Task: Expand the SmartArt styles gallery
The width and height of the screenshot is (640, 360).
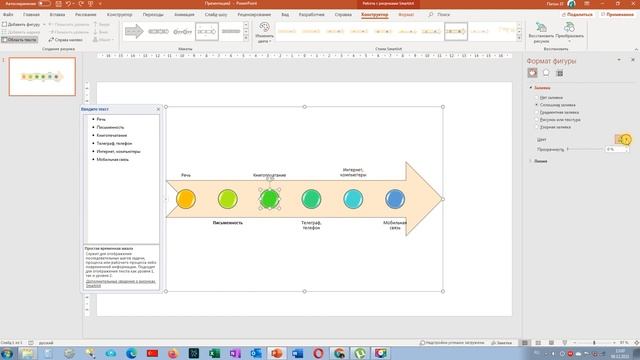Action: pos(519,38)
